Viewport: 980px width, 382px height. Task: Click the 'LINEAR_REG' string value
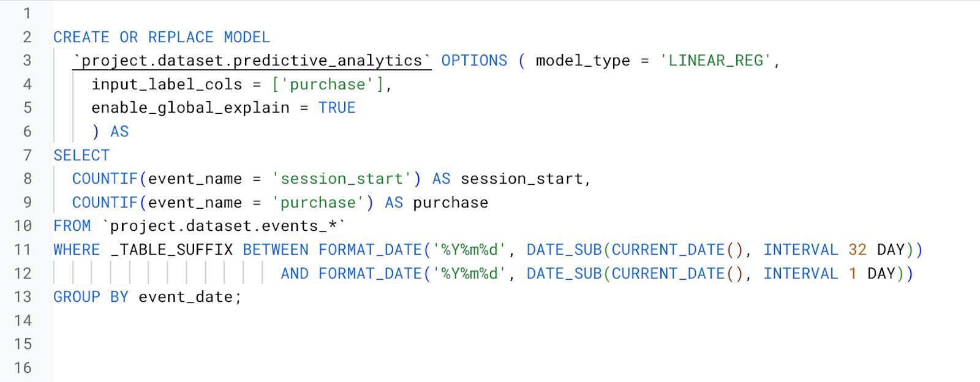(715, 61)
